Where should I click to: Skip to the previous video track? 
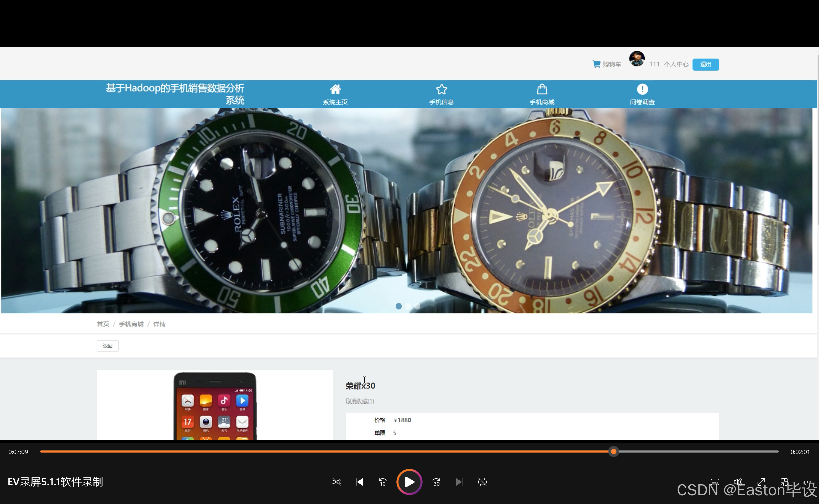pyautogui.click(x=360, y=482)
